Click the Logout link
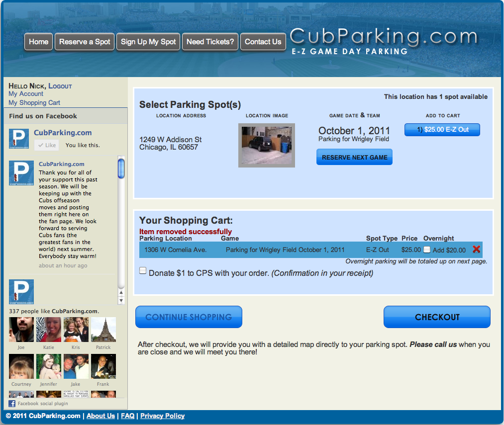This screenshot has width=504, height=425. pyautogui.click(x=60, y=86)
